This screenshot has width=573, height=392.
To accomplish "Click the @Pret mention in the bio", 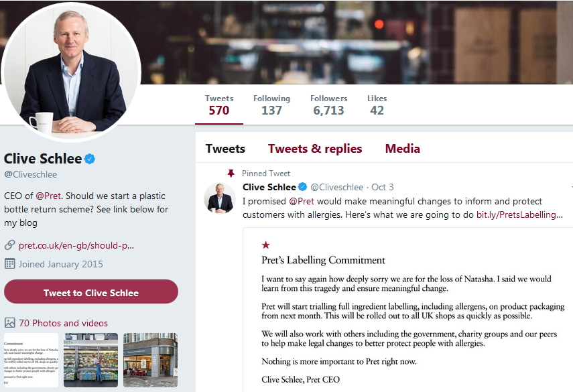I will [x=48, y=196].
